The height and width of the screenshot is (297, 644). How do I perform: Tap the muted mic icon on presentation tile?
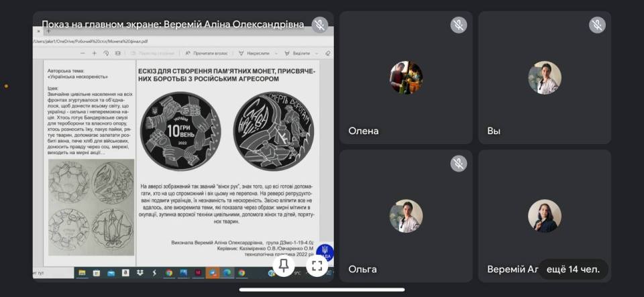319,25
